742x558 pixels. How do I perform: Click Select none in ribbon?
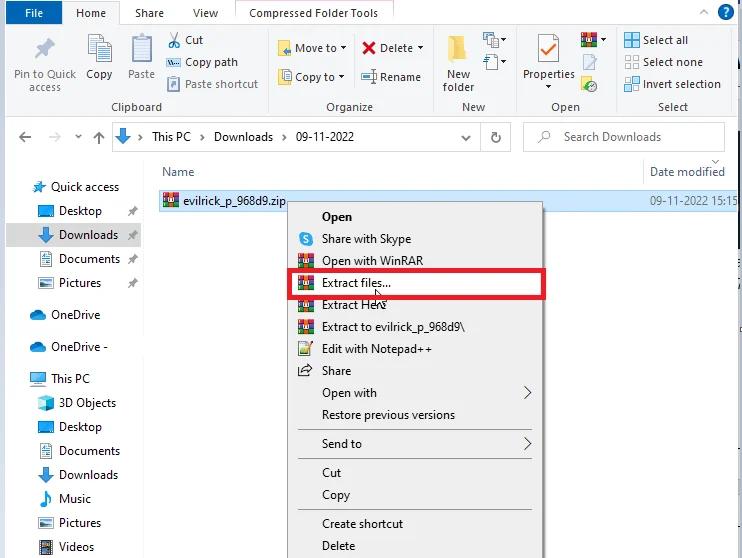(x=663, y=62)
